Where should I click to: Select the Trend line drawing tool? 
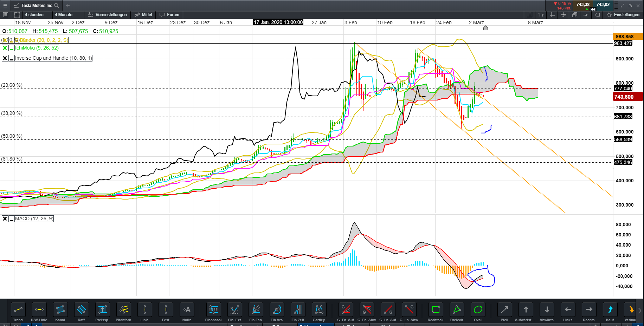18,312
